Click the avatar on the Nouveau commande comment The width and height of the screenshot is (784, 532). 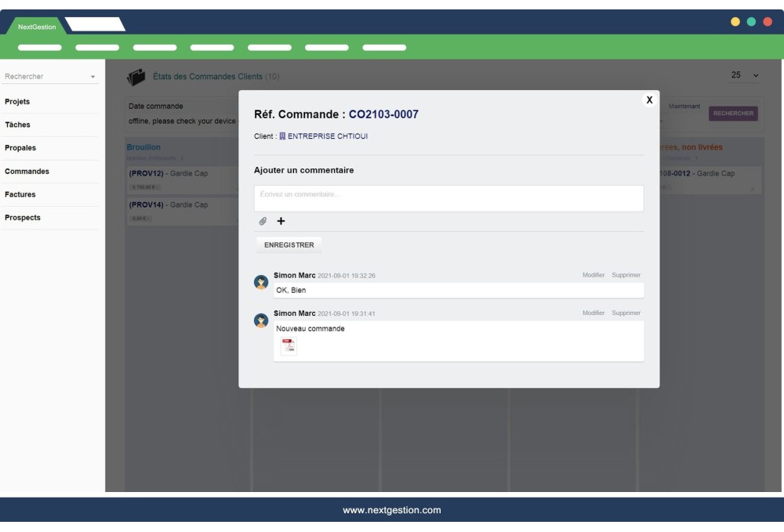click(261, 320)
